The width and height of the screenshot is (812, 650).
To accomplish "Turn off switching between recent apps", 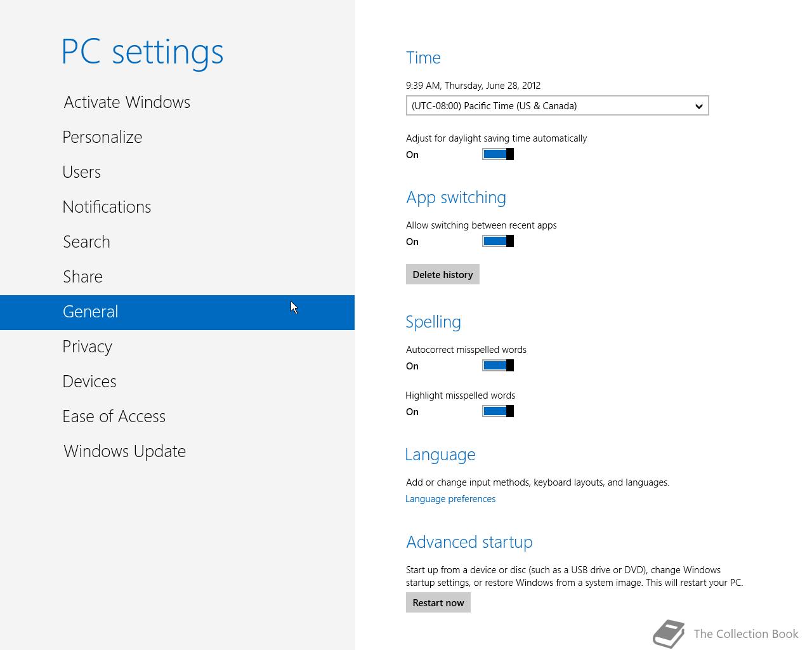I will click(x=498, y=241).
